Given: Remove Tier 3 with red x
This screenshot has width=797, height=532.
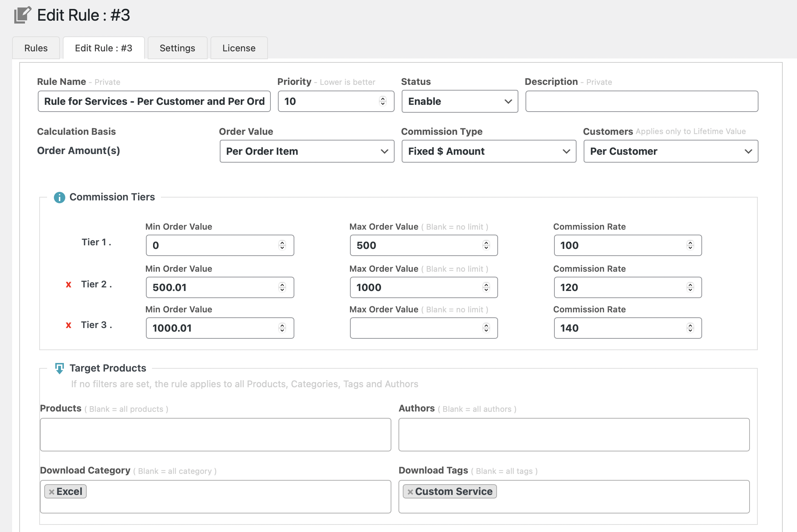Looking at the screenshot, I should [68, 325].
